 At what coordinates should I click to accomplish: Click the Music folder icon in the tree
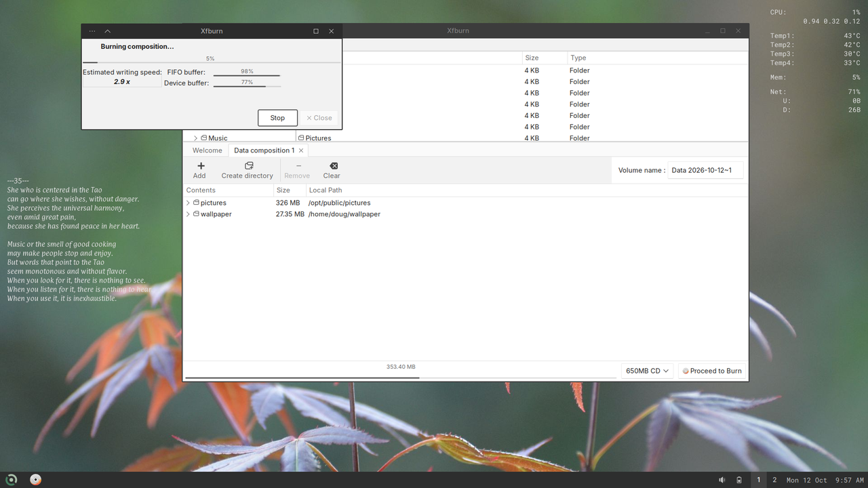[203, 138]
